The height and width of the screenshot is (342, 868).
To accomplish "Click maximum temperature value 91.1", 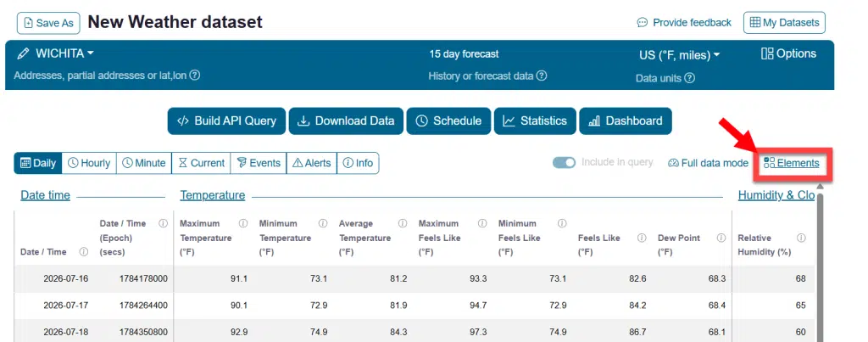I will coord(239,279).
